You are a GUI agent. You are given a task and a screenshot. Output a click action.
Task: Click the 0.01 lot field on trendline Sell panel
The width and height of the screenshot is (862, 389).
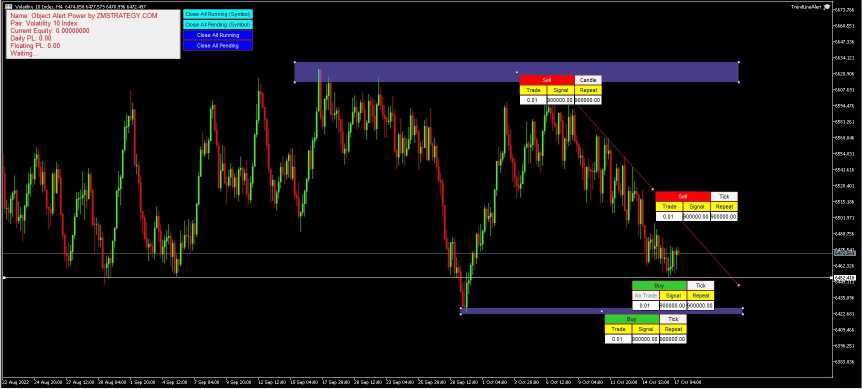668,217
